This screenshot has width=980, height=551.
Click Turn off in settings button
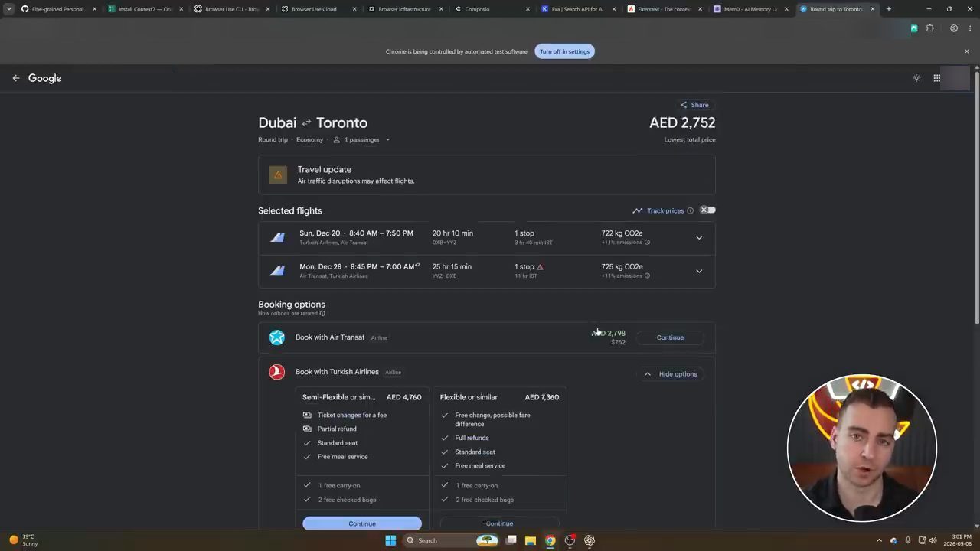click(564, 51)
